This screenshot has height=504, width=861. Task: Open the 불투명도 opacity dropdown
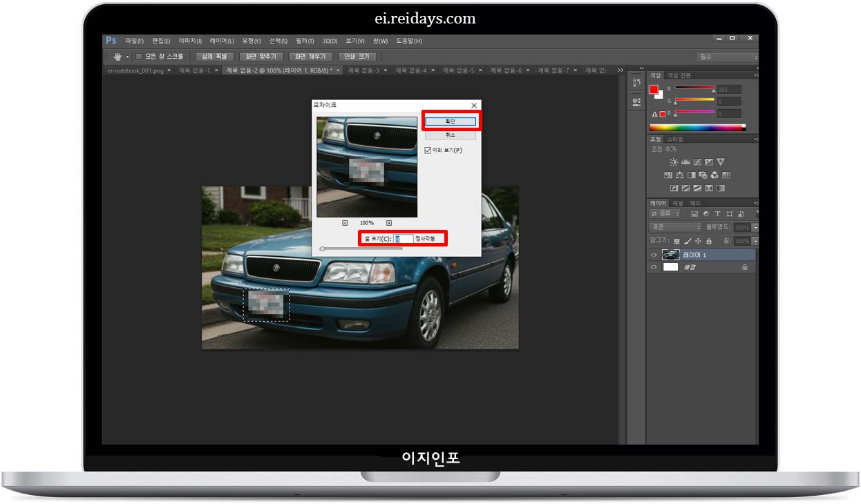[x=755, y=228]
